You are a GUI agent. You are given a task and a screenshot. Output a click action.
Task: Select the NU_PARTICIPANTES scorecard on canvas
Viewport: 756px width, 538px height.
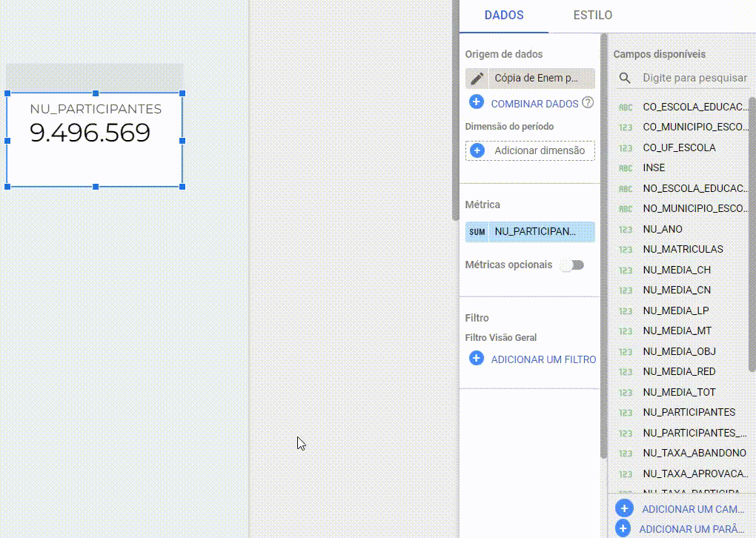(x=95, y=139)
